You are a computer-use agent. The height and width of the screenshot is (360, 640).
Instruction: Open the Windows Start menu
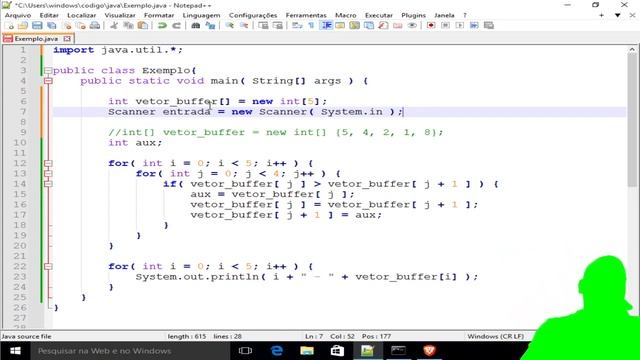pyautogui.click(x=15, y=351)
